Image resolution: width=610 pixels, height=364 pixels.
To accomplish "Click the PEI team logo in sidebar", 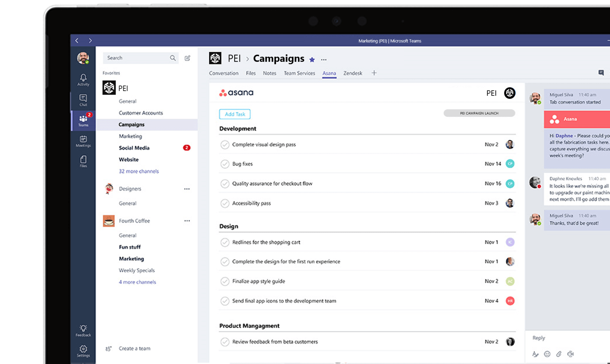I will (x=109, y=88).
